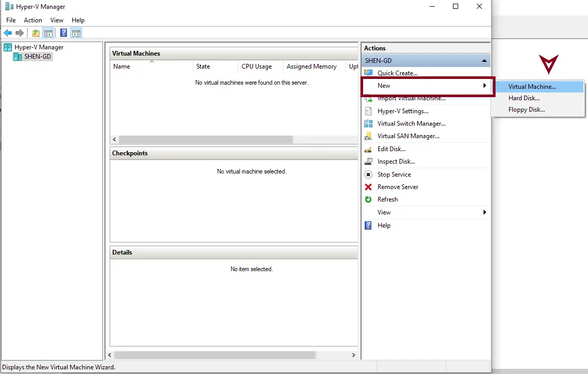
Task: Toggle the Show/Hide Action Pane toolbar button
Action: pyautogui.click(x=76, y=33)
